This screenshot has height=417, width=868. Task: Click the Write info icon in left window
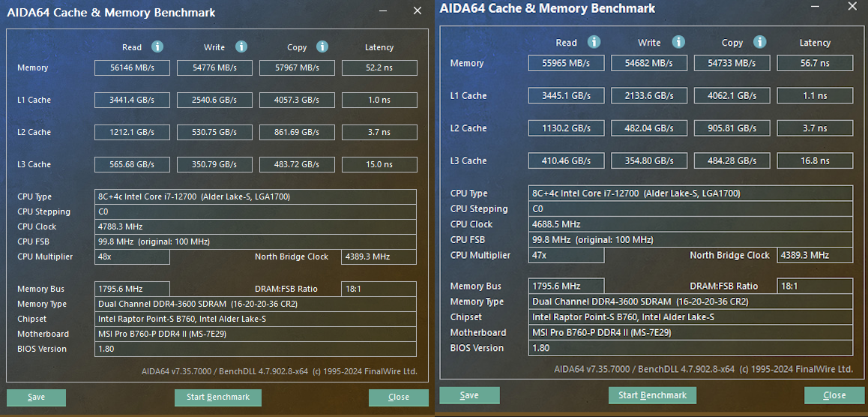241,46
